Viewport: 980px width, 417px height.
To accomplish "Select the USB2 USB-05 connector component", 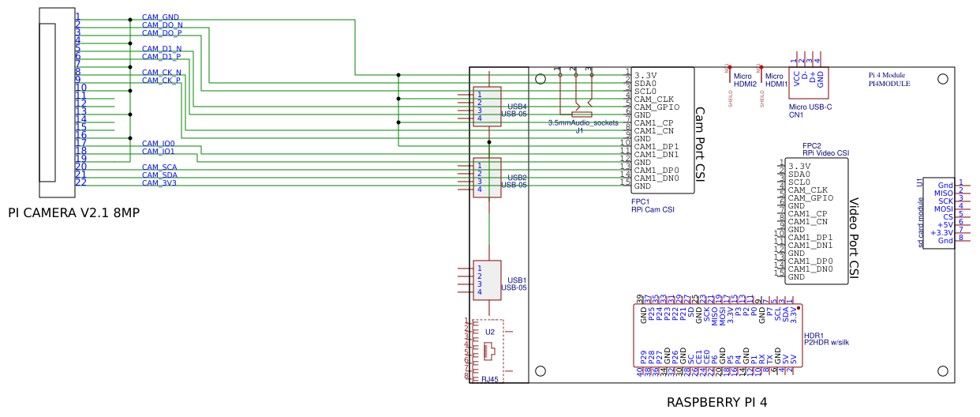I will tap(487, 178).
